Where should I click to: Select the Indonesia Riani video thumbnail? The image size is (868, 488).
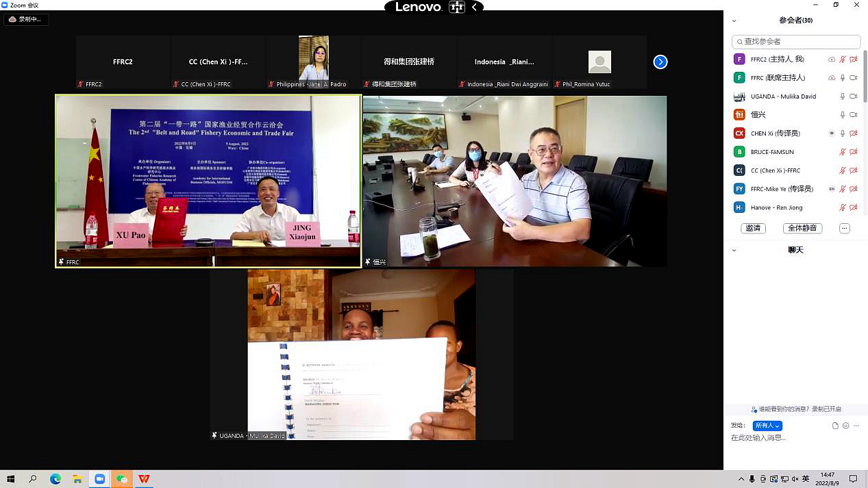[504, 62]
